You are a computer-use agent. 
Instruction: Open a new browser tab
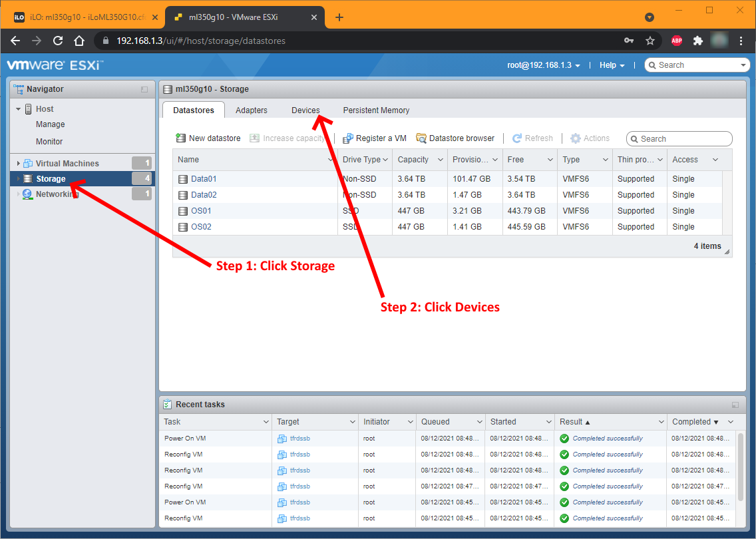[x=339, y=17]
